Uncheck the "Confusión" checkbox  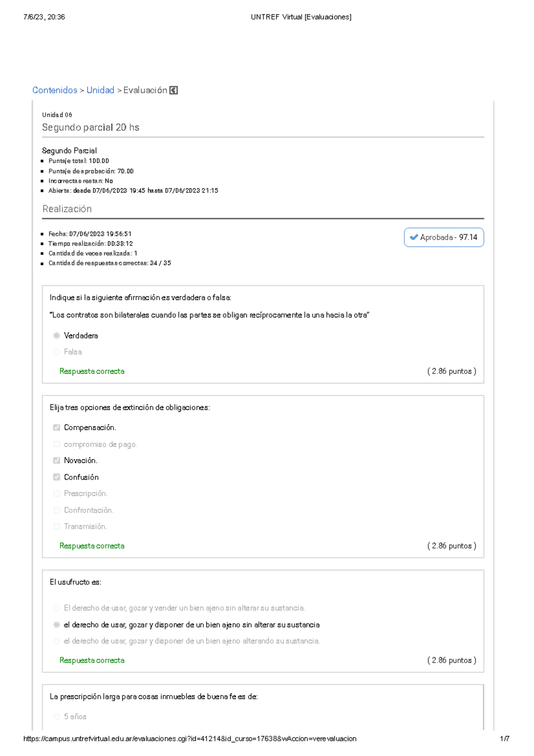pos(56,477)
